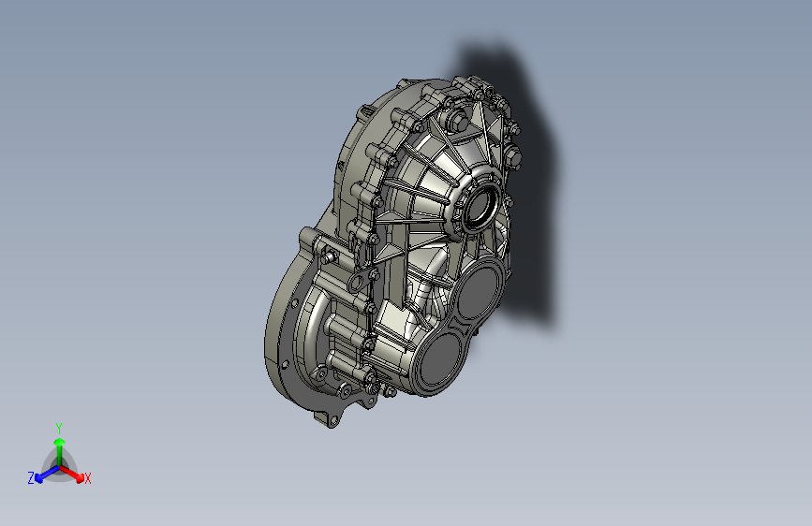The image size is (812, 526).
Task: Click the gearbox housing 3D model
Action: tap(393, 252)
